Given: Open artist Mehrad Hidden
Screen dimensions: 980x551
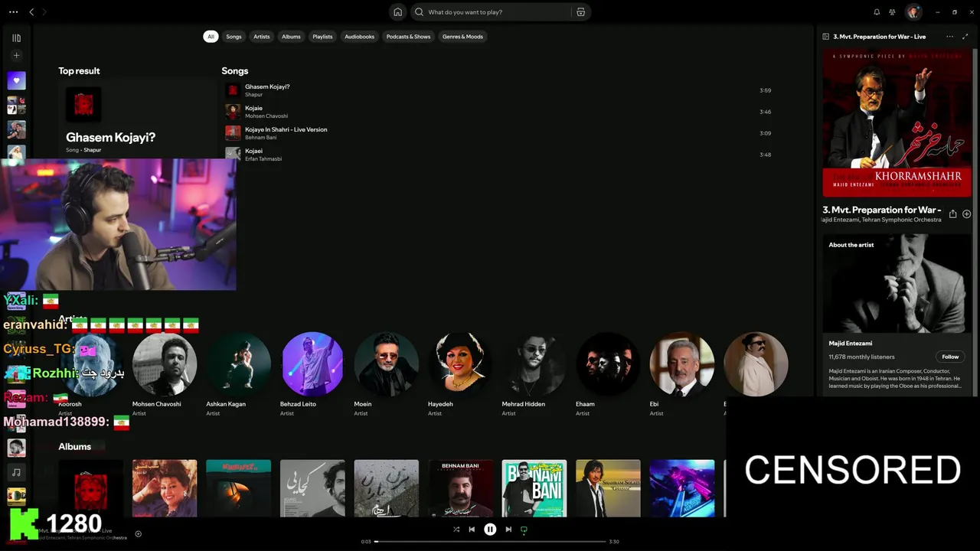Looking at the screenshot, I should 534,364.
